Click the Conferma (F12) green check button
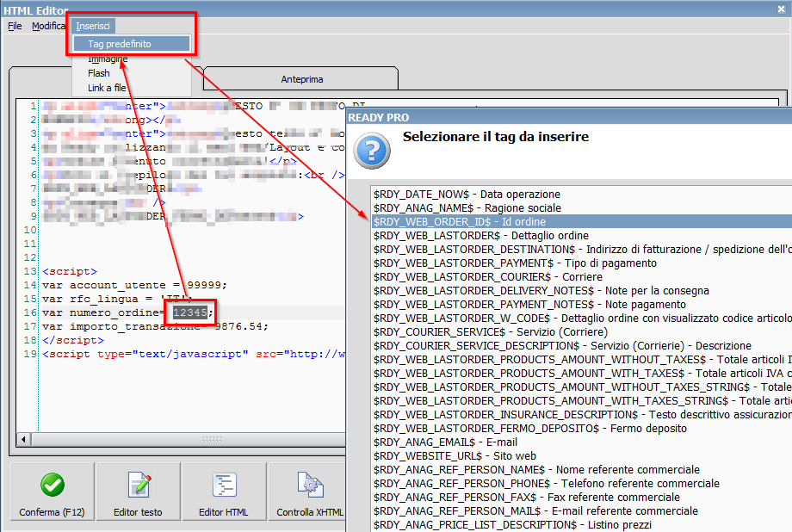 tap(52, 491)
